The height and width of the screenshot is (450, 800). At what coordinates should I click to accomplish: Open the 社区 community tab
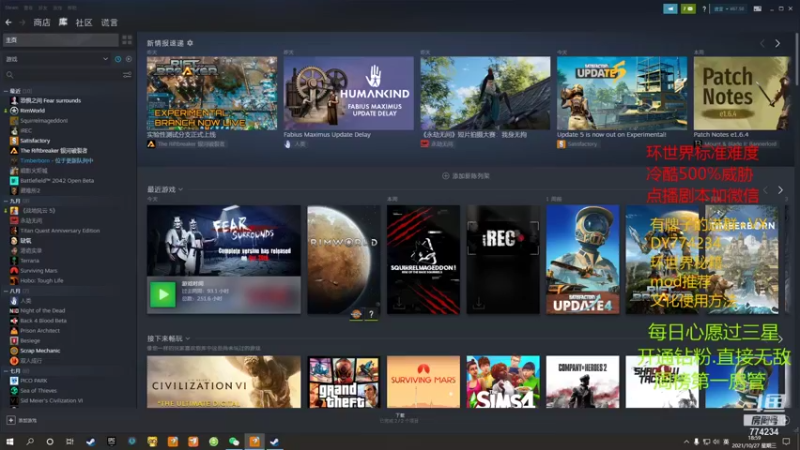tap(84, 22)
